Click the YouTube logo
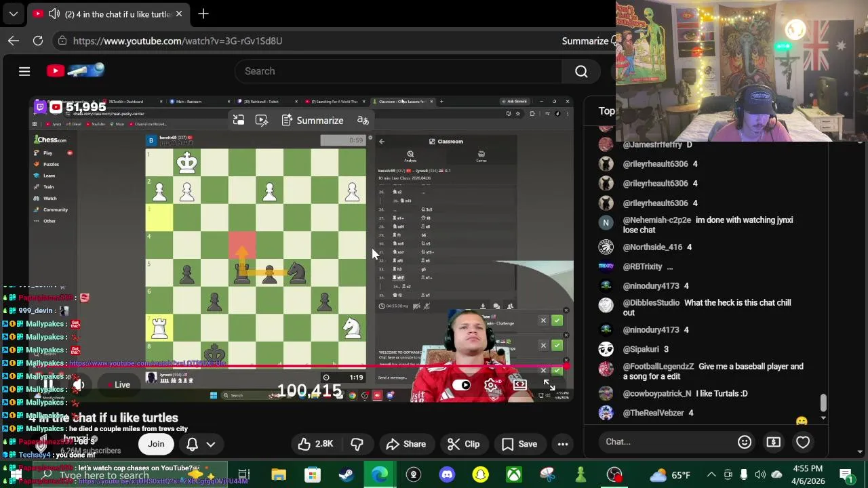868x488 pixels. point(75,70)
